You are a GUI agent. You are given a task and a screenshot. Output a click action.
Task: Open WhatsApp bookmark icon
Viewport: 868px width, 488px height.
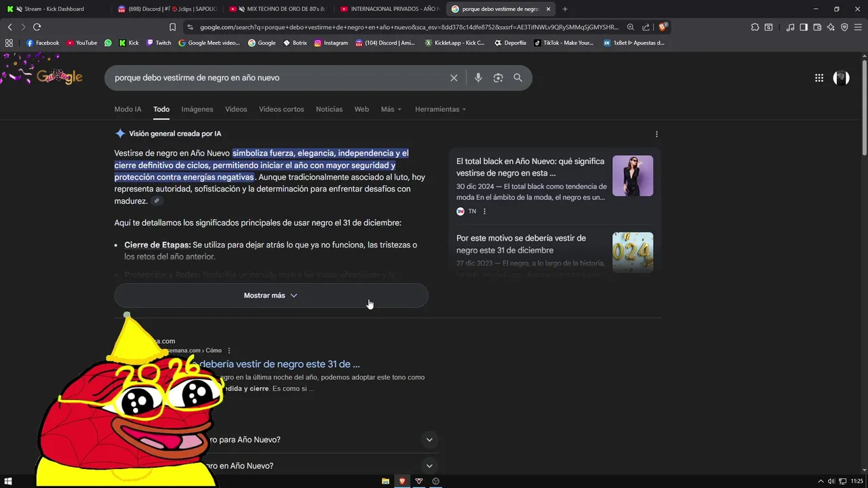[x=108, y=43]
